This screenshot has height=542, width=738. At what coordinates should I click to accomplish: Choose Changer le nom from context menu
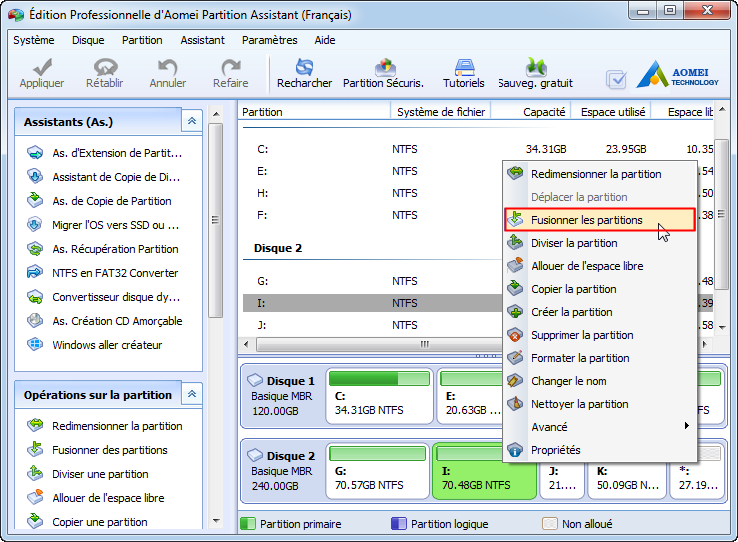(x=600, y=381)
